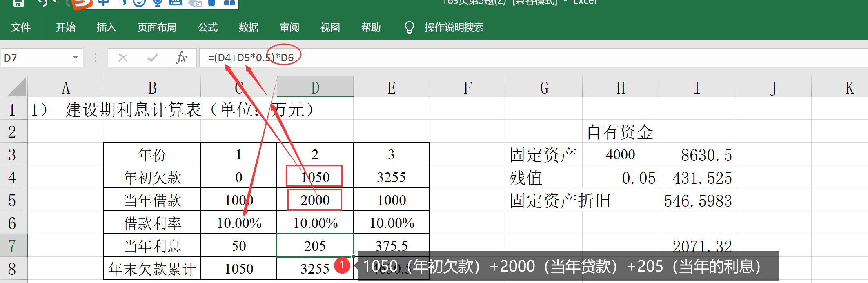The height and width of the screenshot is (283, 868).
Task: Switch to the 视图 ribbon tab
Action: tap(330, 27)
